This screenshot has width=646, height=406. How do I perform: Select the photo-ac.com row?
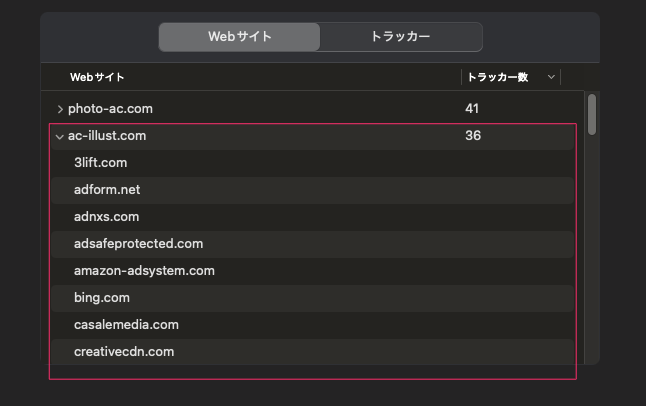pyautogui.click(x=312, y=109)
